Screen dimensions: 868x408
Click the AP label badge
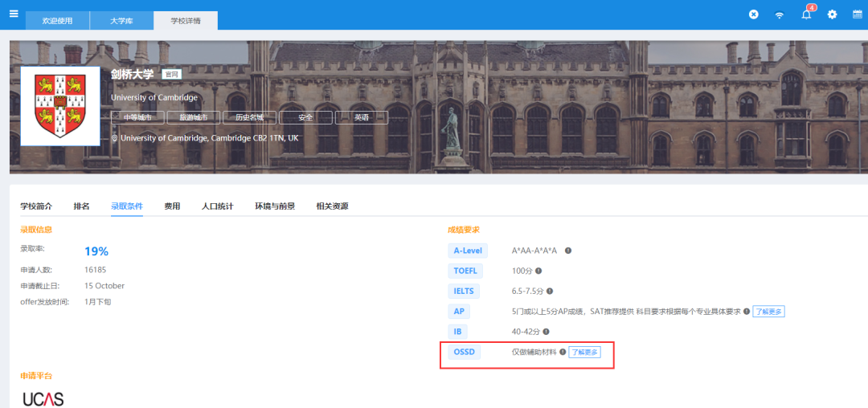[459, 312]
